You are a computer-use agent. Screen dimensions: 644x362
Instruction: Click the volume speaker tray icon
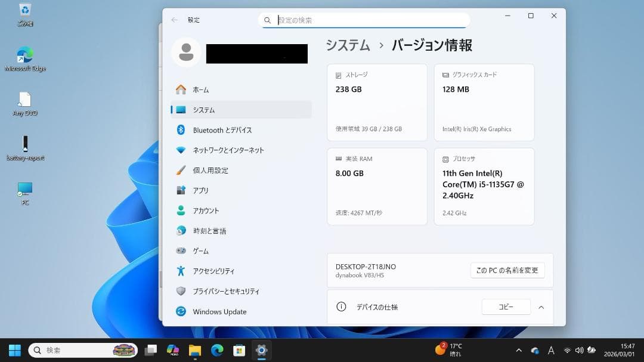[x=579, y=351]
